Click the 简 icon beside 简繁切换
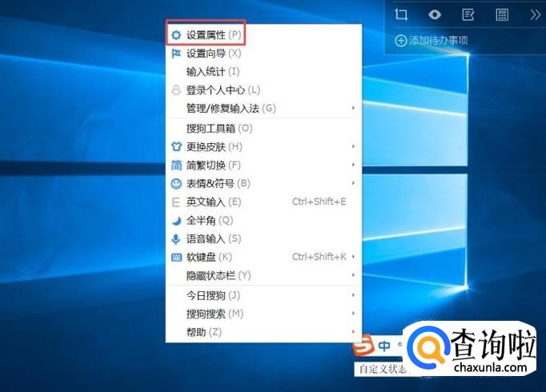This screenshot has width=546, height=392. click(x=177, y=165)
